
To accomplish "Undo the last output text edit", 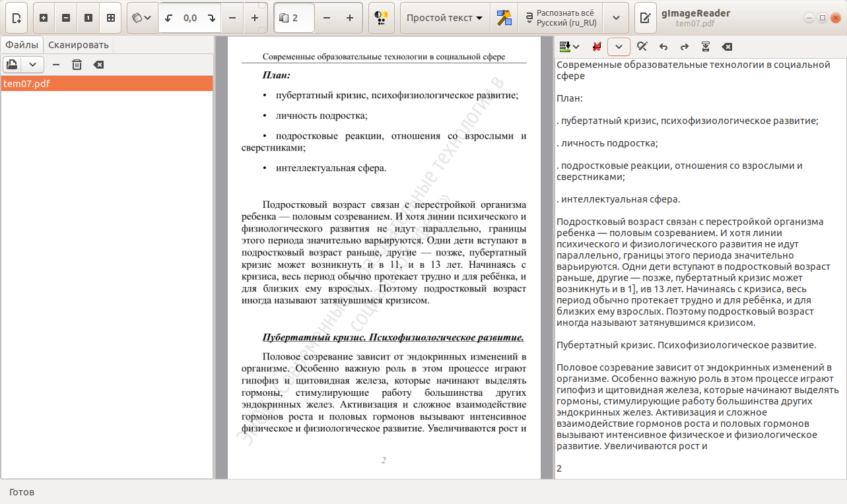I will 663,47.
